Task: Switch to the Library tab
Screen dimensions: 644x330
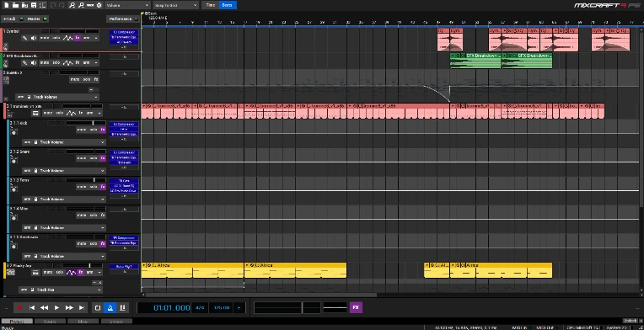Action: coord(116,322)
